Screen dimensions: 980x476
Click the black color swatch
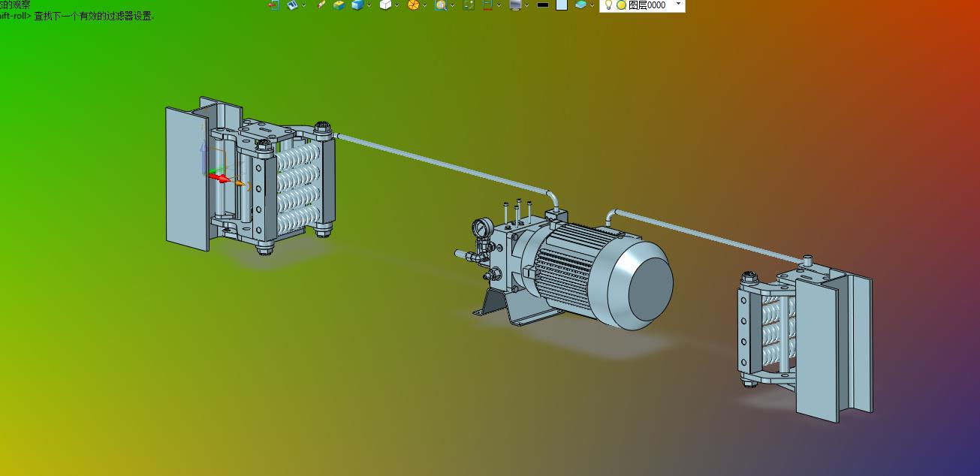tap(543, 5)
